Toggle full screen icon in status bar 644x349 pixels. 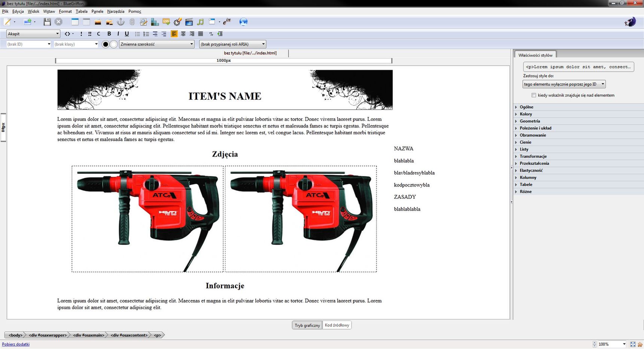pos(633,344)
